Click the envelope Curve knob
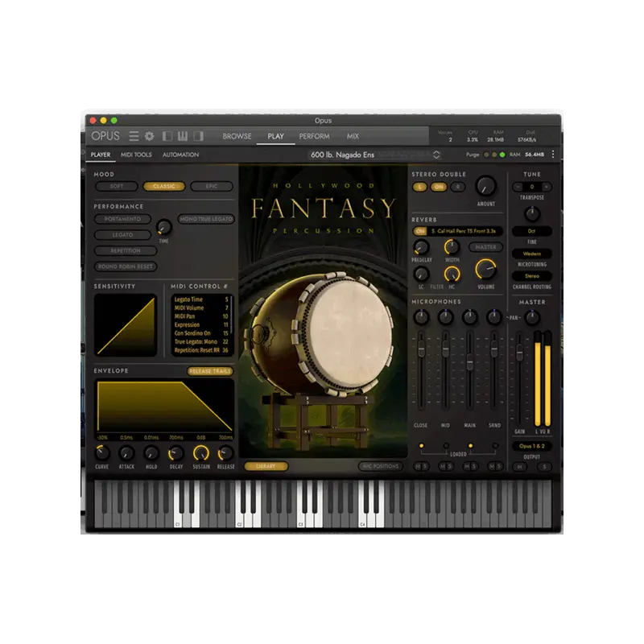The width and height of the screenshot is (644, 644). [102, 453]
